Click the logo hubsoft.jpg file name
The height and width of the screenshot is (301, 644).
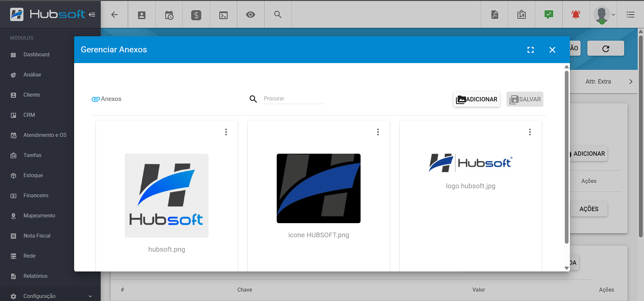[x=471, y=186]
